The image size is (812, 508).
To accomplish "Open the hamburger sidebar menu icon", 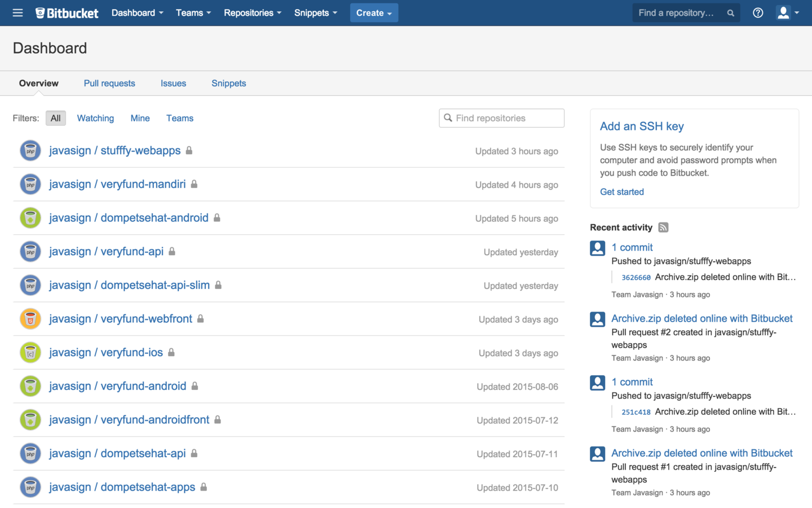I will 17,12.
